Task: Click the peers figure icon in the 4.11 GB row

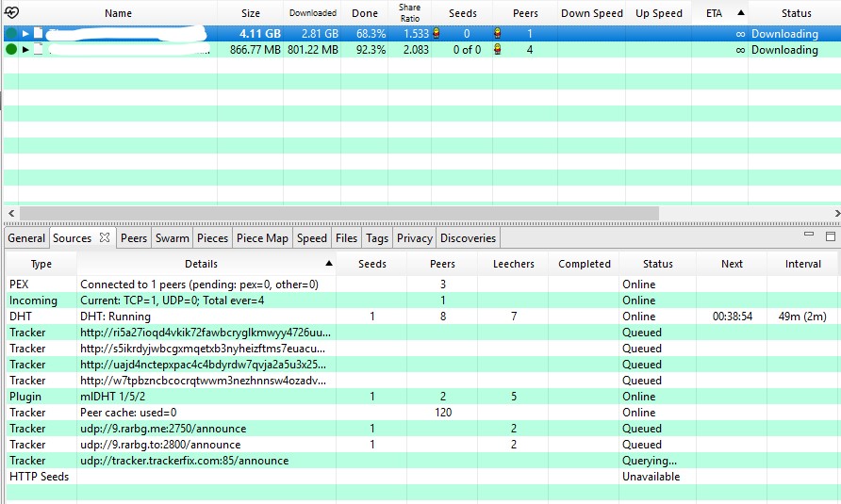Action: click(x=497, y=33)
